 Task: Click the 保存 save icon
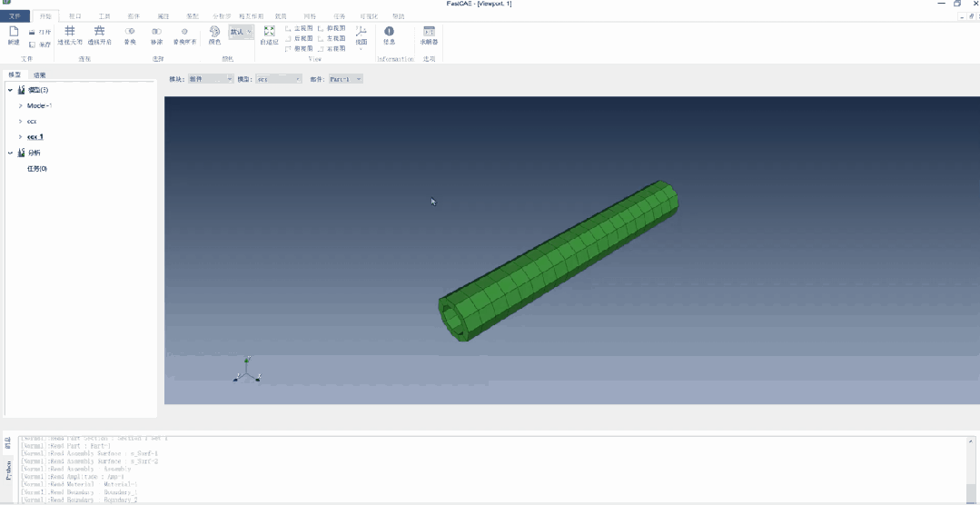(33, 45)
